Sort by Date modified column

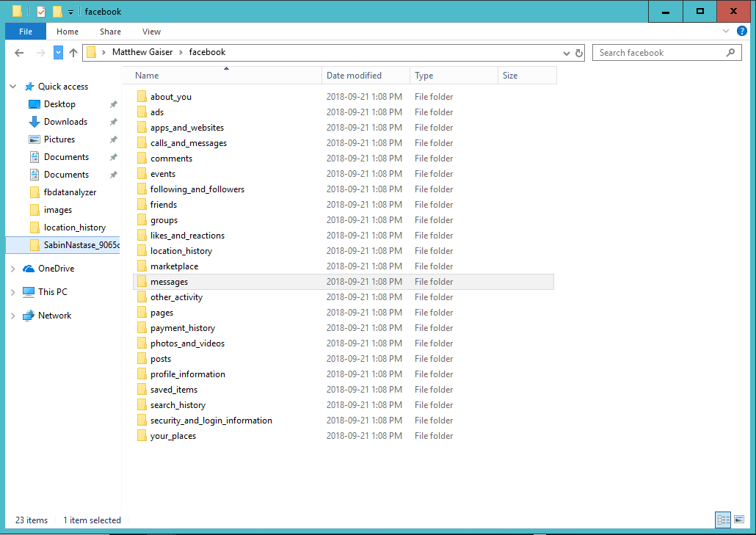point(366,75)
